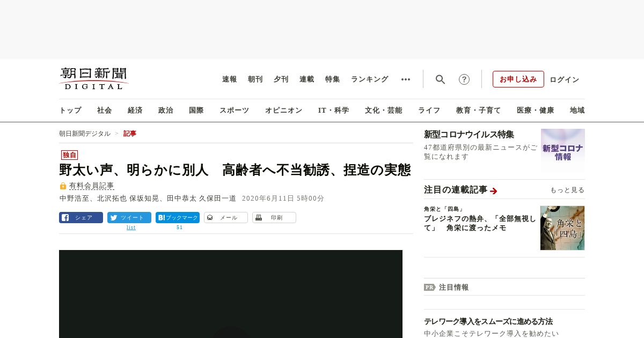Viewport: 644px width, 338px height.
Task: Click the 角栄と四島 thumbnail image
Action: [x=562, y=228]
